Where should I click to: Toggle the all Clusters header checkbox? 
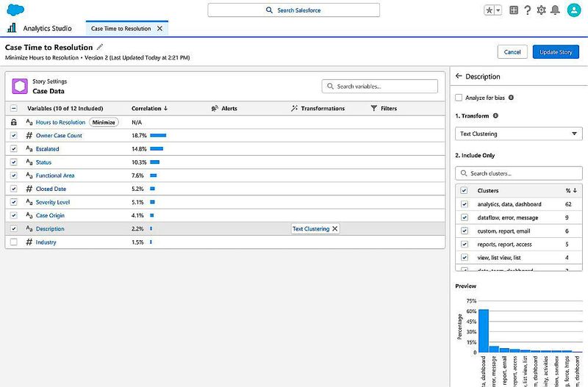click(464, 190)
